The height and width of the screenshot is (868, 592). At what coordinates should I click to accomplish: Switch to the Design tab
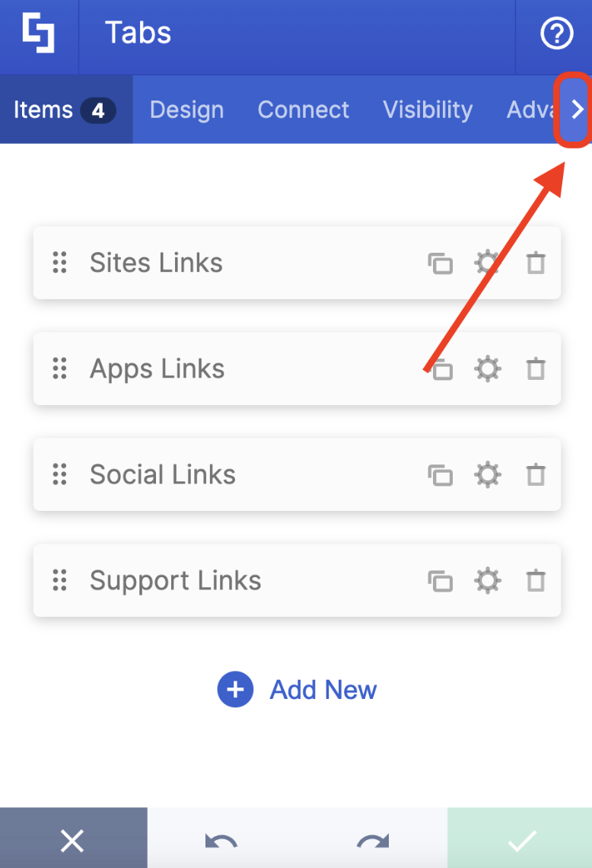[x=187, y=110]
